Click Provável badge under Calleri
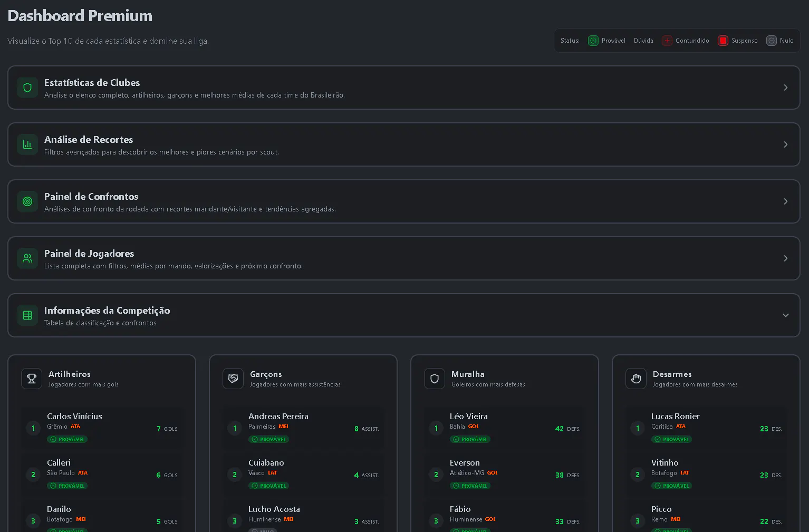Image resolution: width=809 pixels, height=532 pixels. tap(68, 486)
